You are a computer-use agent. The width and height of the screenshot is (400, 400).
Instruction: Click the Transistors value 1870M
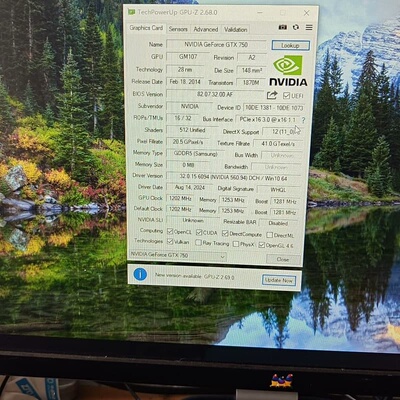click(x=251, y=82)
